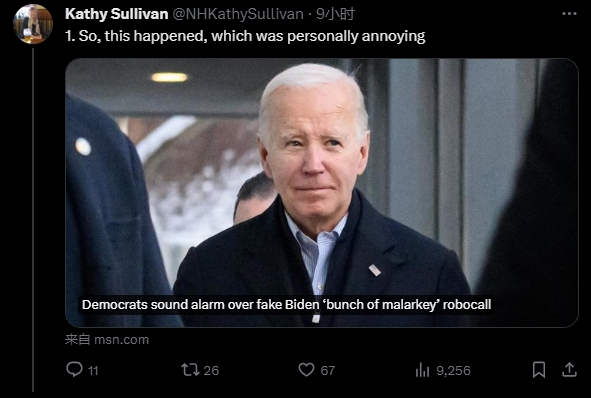Click the like count 67

(328, 370)
